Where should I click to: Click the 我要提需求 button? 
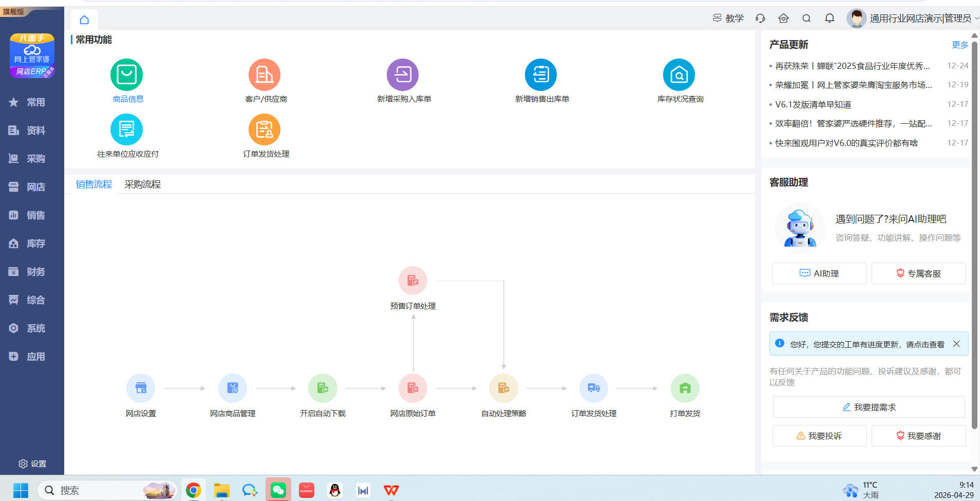(x=869, y=407)
